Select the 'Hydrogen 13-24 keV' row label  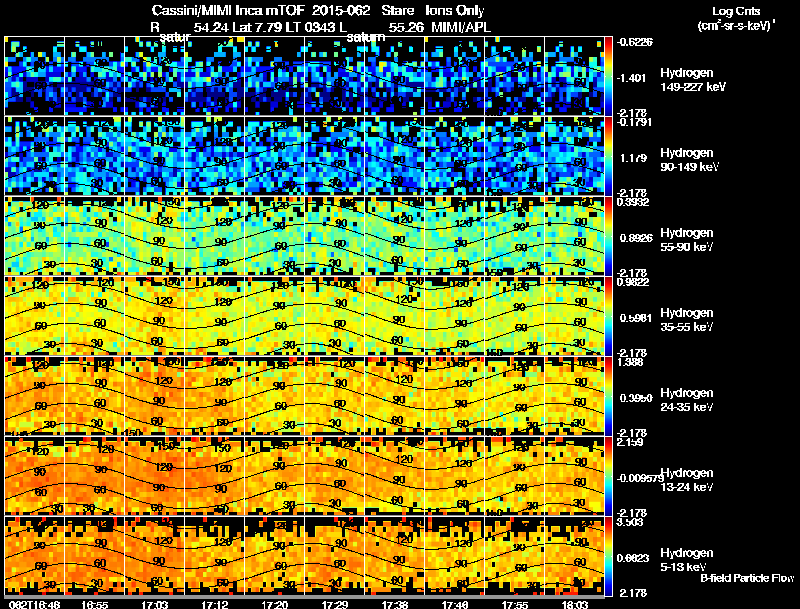687,480
